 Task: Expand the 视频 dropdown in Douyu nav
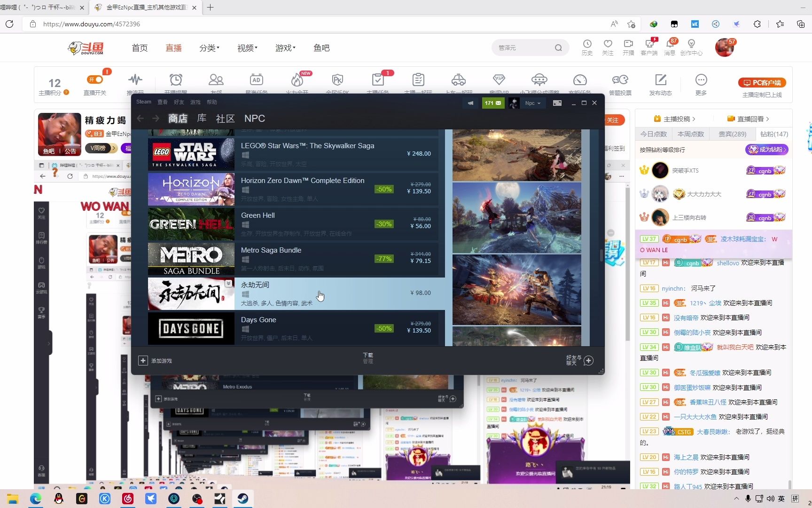pyautogui.click(x=247, y=48)
